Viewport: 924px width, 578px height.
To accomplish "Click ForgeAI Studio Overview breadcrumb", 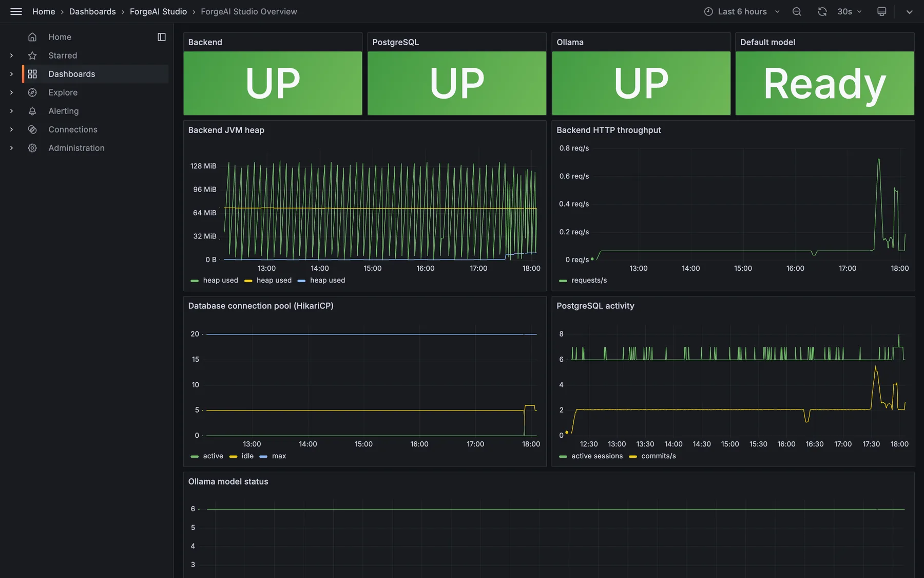I will click(x=249, y=11).
